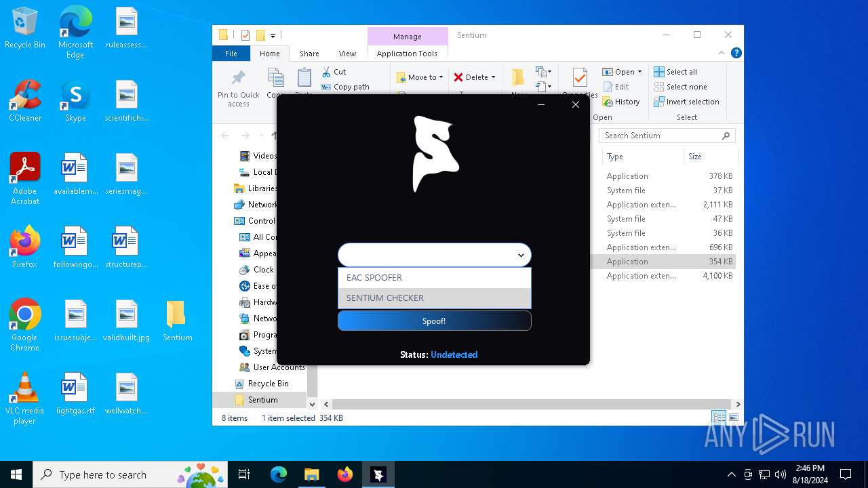
Task: Click the Spoof! button
Action: tap(435, 321)
